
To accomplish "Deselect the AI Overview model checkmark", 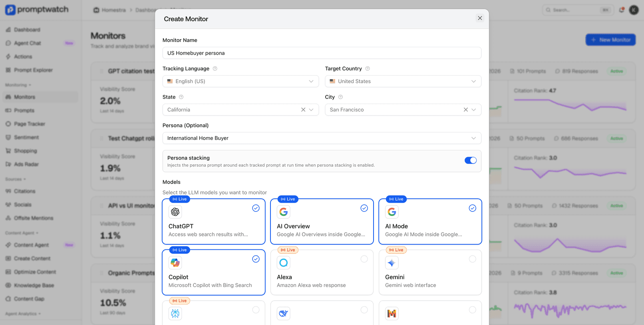I will pos(364,208).
